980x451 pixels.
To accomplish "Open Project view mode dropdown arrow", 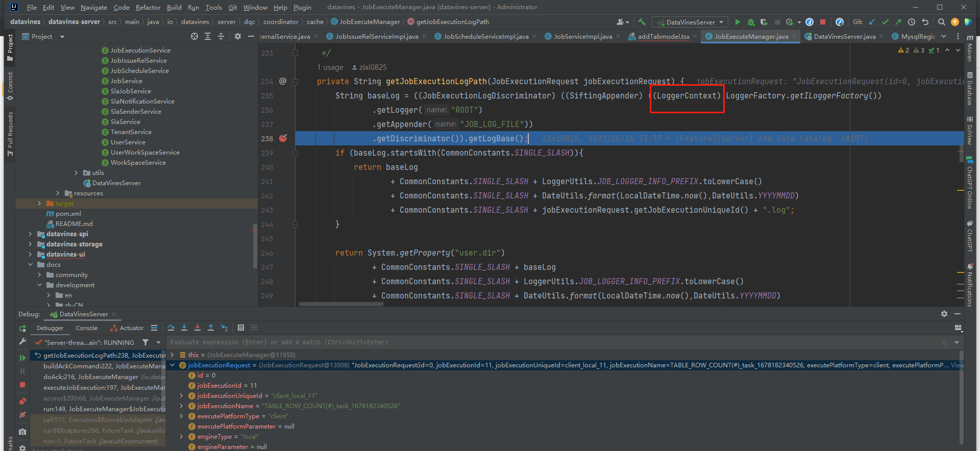I will tap(62, 37).
